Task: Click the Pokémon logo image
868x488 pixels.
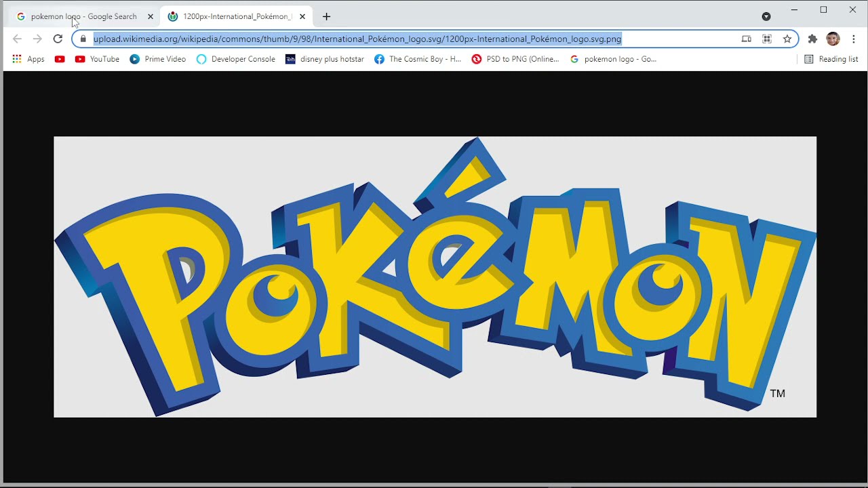Action: click(x=435, y=277)
